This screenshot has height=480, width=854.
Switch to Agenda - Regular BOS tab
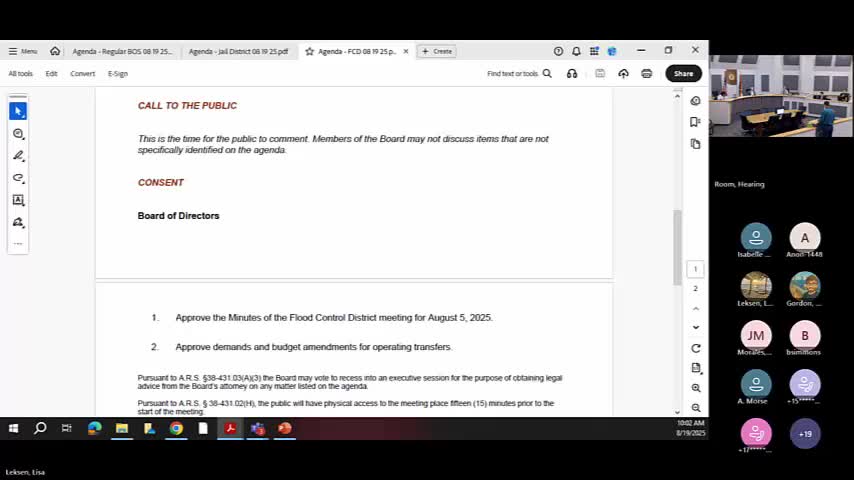click(122, 51)
